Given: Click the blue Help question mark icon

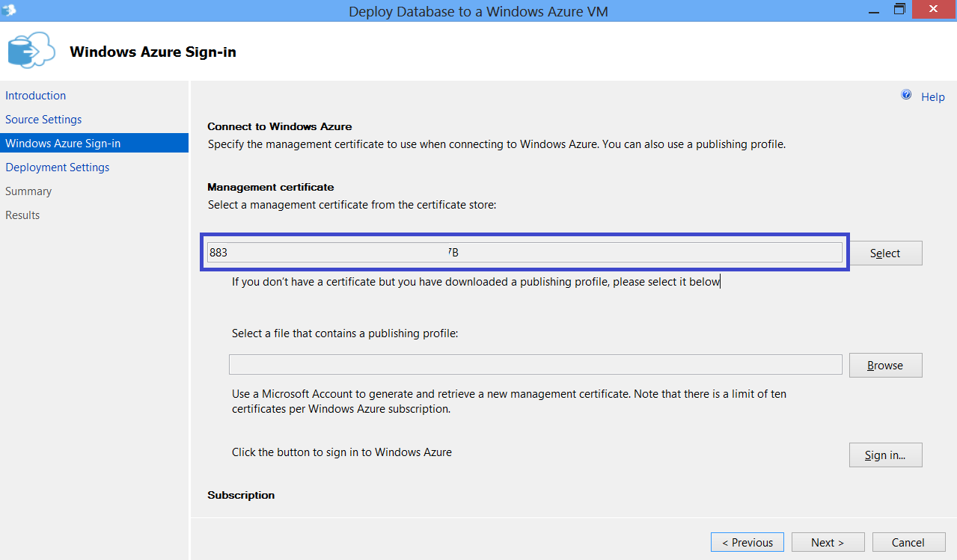Looking at the screenshot, I should (x=906, y=96).
